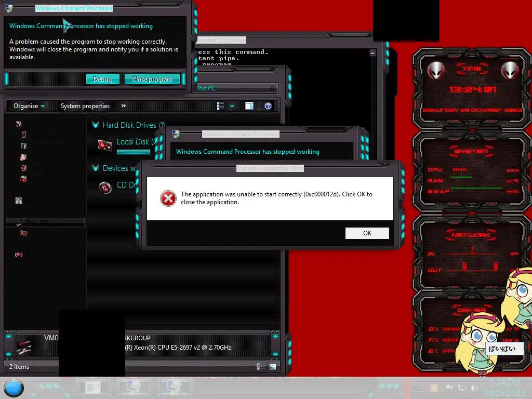Click the CPU usage row in System widget
532x399 pixels.
473,170
